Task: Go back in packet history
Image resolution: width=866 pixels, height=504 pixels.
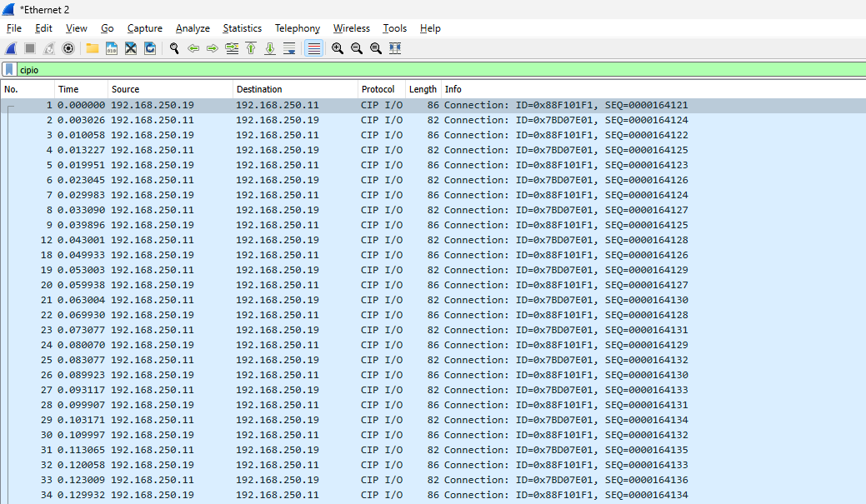Action: [x=193, y=48]
